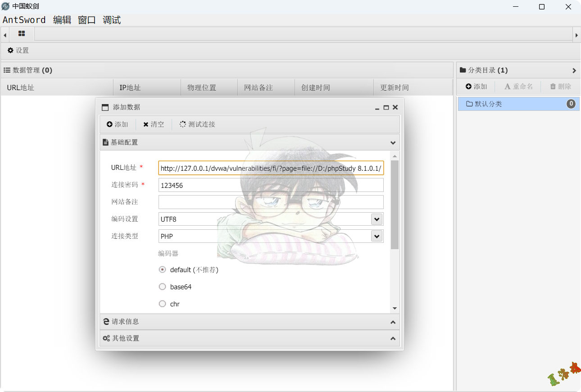Click the 其他设置 gears icon

click(x=106, y=338)
